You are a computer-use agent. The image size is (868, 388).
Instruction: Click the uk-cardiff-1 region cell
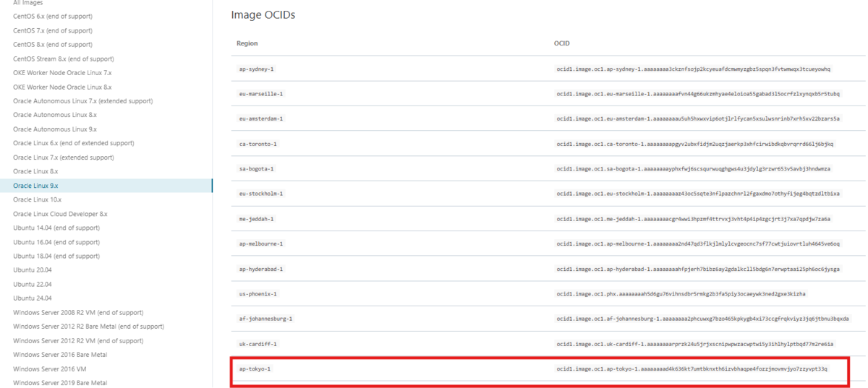coord(258,344)
